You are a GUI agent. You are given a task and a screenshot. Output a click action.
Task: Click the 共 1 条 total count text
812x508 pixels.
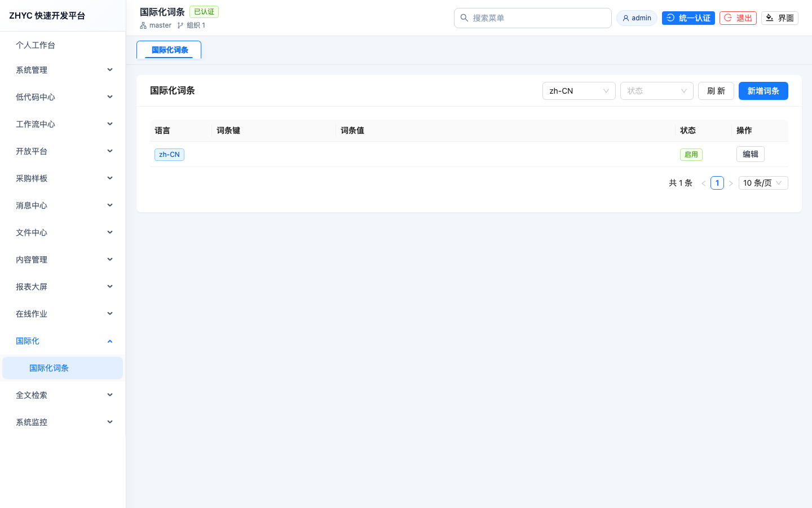[x=681, y=183]
